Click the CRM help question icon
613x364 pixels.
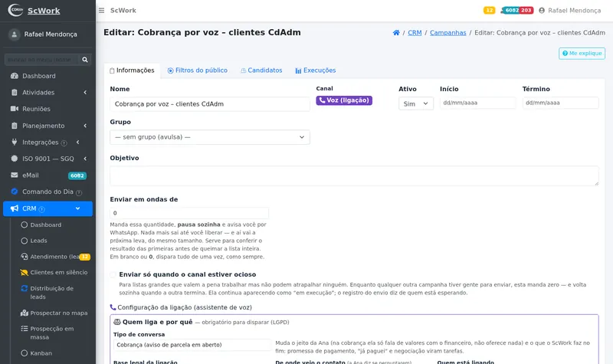pyautogui.click(x=42, y=209)
